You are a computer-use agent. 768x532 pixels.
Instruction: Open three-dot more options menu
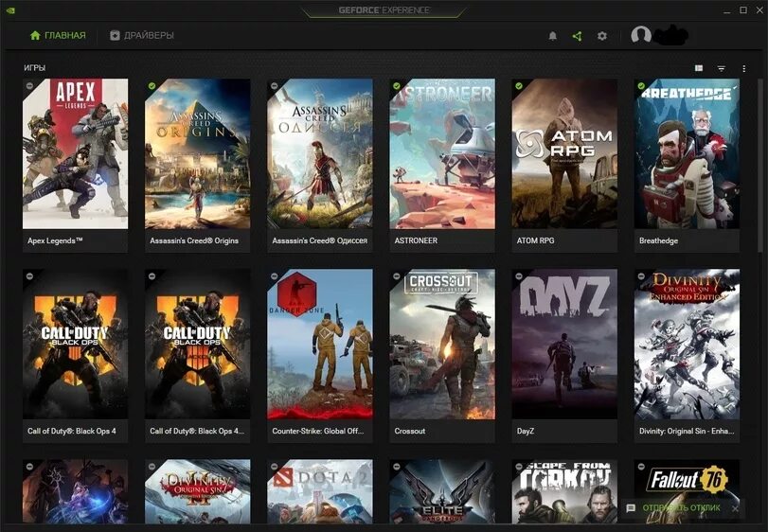744,68
